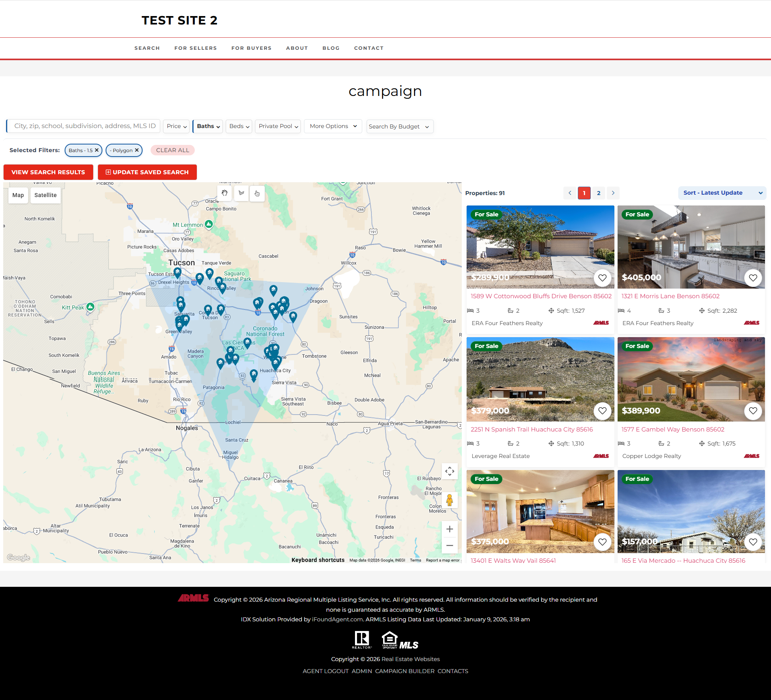Image resolution: width=771 pixels, height=700 pixels.
Task: Open the Beds filter dropdown
Action: click(239, 126)
